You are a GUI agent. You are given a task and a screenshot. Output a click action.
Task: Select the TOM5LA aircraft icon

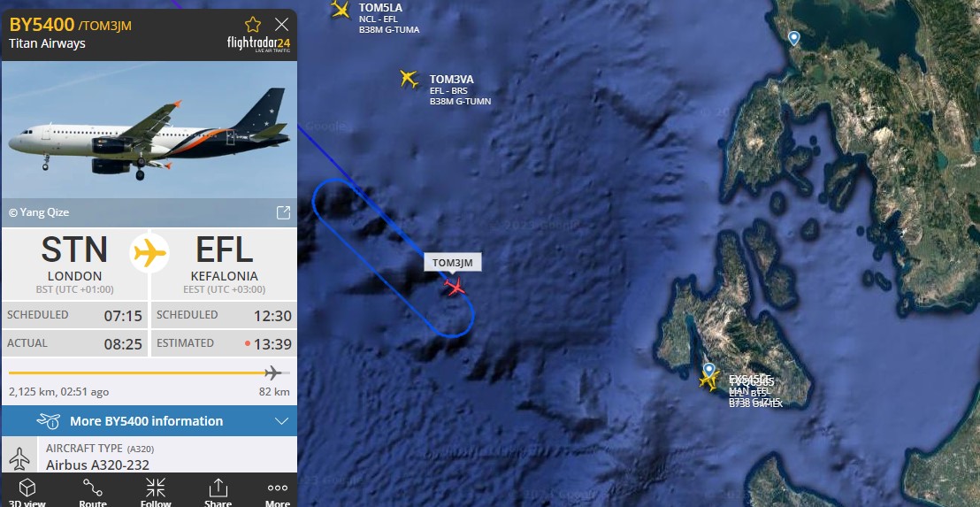pos(340,10)
